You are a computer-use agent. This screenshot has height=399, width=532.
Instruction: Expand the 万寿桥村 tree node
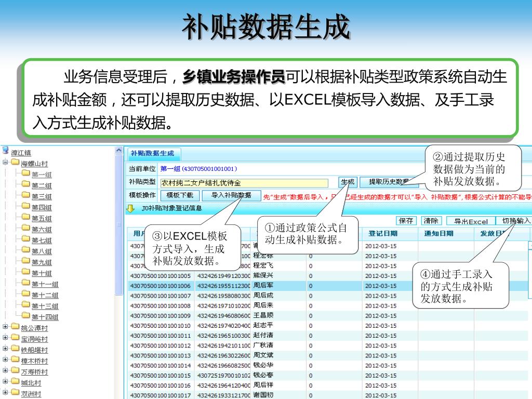pos(5,370)
